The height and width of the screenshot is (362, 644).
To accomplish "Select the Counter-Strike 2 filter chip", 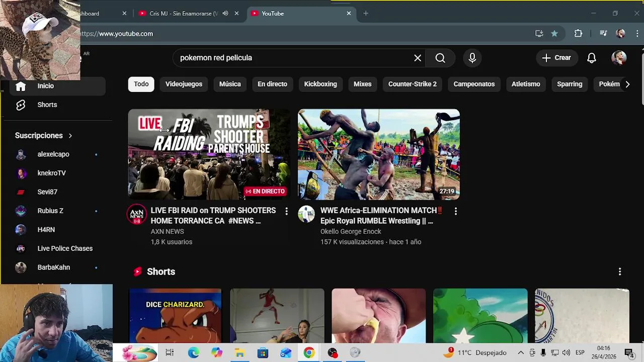I will [413, 84].
